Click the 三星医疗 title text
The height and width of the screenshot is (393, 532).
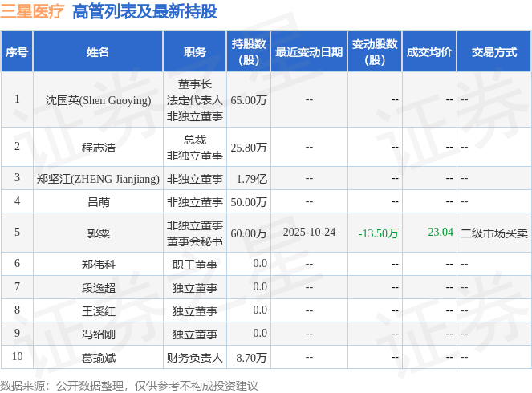coord(32,11)
